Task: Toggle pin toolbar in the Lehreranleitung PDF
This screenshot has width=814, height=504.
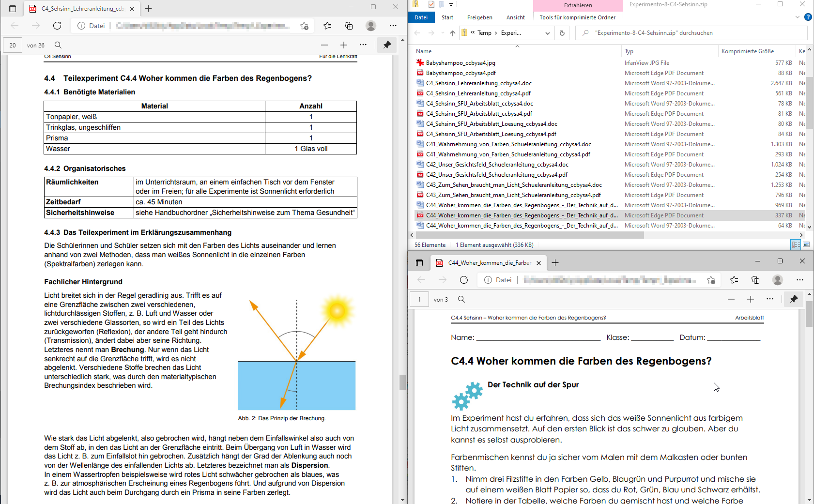Action: 387,45
